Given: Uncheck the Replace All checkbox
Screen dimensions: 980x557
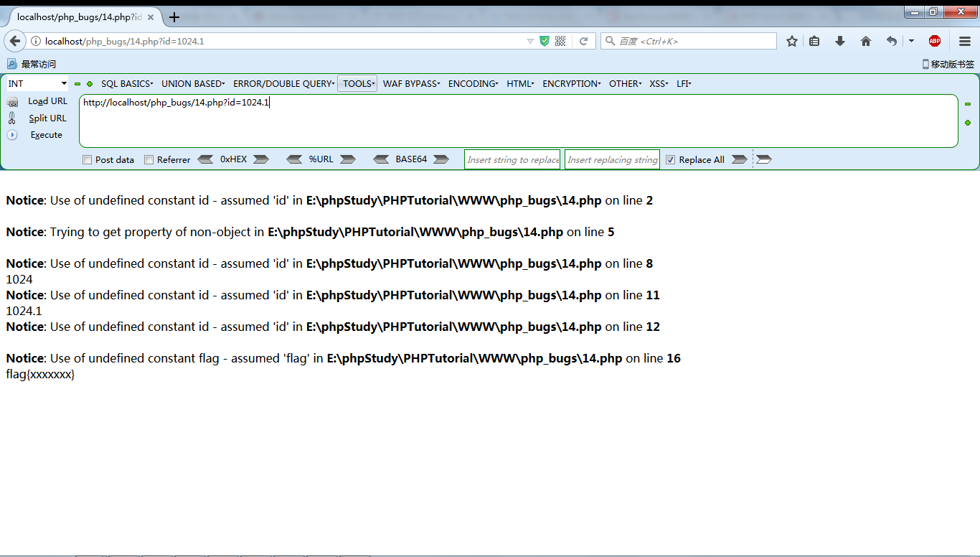Looking at the screenshot, I should pyautogui.click(x=671, y=160).
